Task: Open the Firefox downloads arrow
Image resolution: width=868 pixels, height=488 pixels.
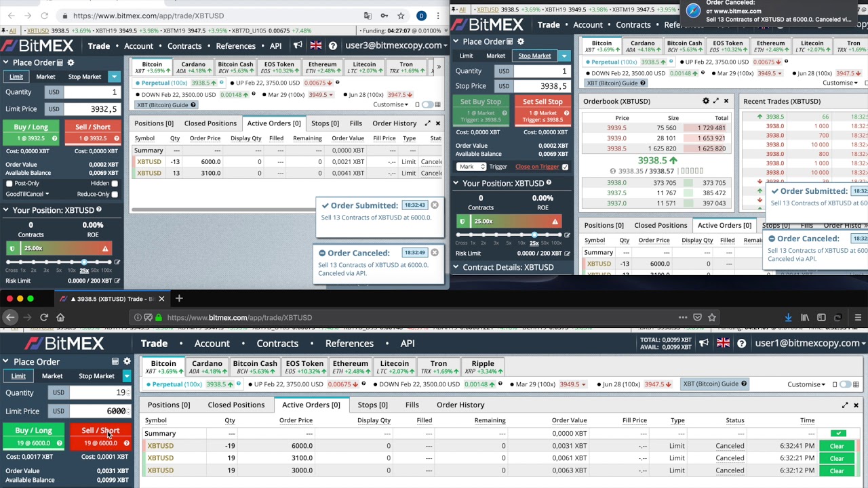Action: coord(788,317)
